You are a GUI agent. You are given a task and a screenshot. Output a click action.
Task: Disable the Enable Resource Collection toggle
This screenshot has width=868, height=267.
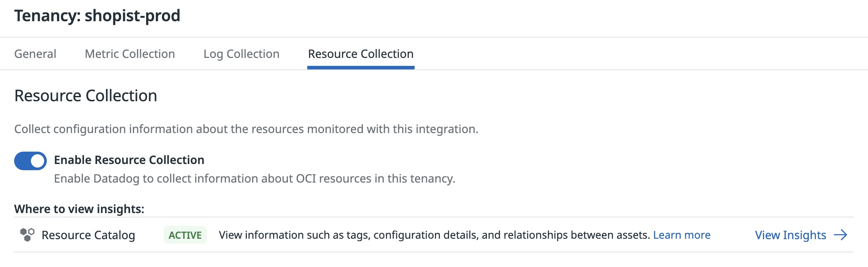(x=30, y=161)
